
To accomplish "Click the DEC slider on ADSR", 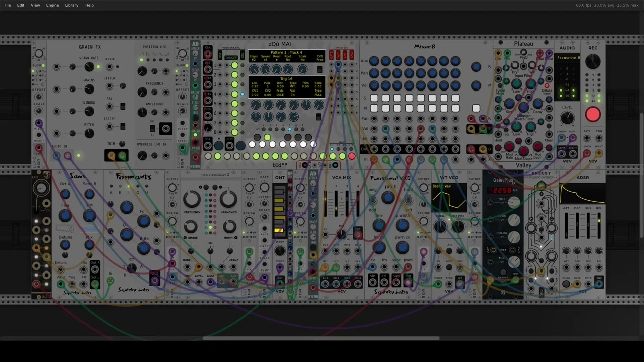I will [577, 226].
